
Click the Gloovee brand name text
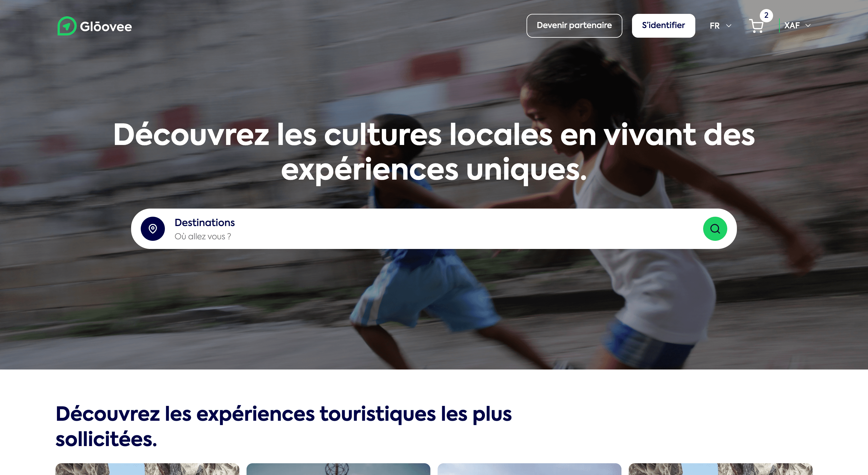coord(106,26)
